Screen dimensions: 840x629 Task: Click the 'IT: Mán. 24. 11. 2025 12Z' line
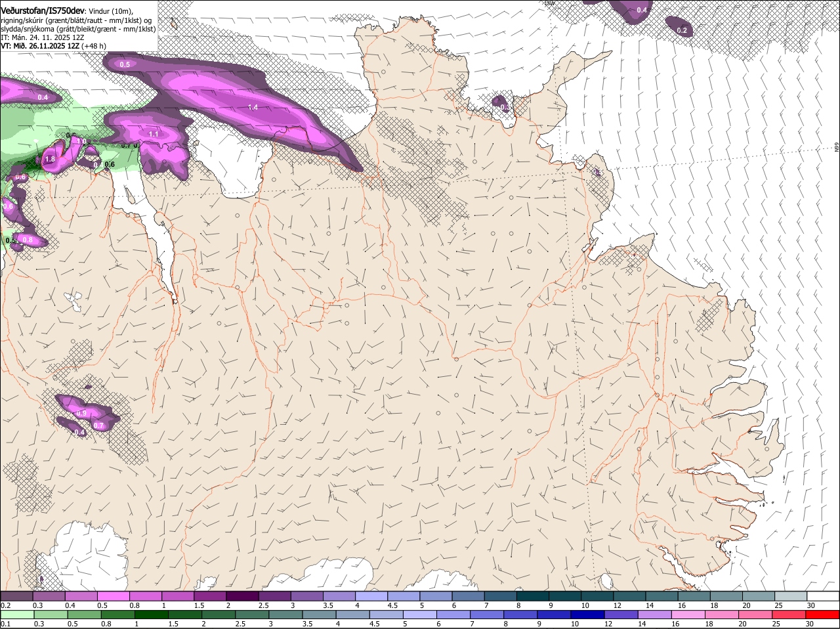(x=42, y=37)
